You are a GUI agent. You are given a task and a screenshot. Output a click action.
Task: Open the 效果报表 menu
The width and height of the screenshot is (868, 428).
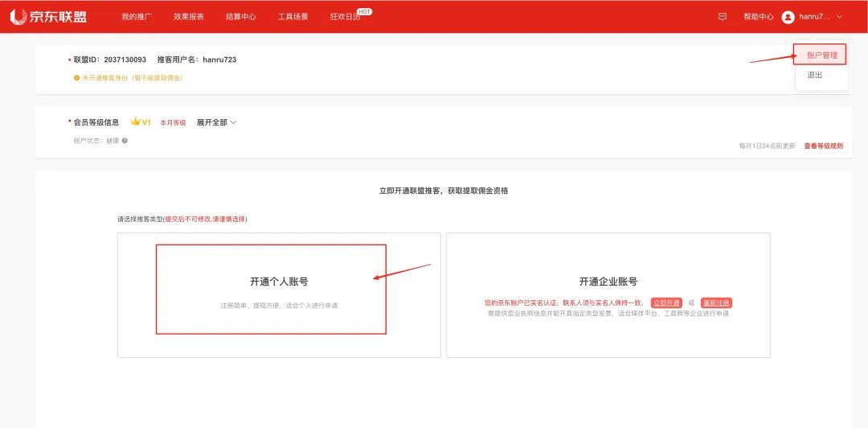coord(189,17)
